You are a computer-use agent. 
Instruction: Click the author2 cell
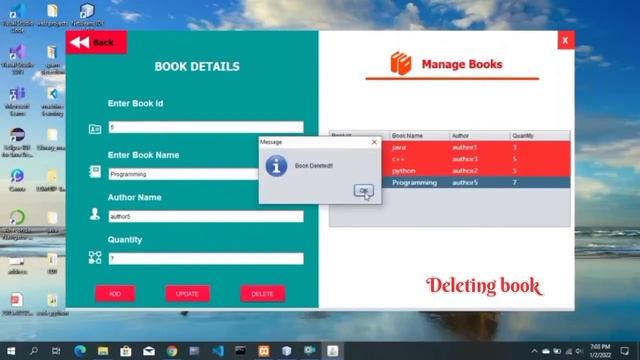coord(480,171)
